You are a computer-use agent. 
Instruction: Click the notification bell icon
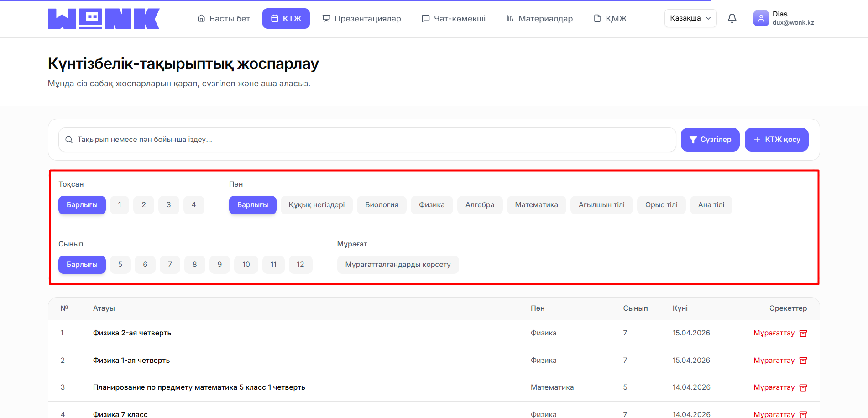tap(732, 18)
